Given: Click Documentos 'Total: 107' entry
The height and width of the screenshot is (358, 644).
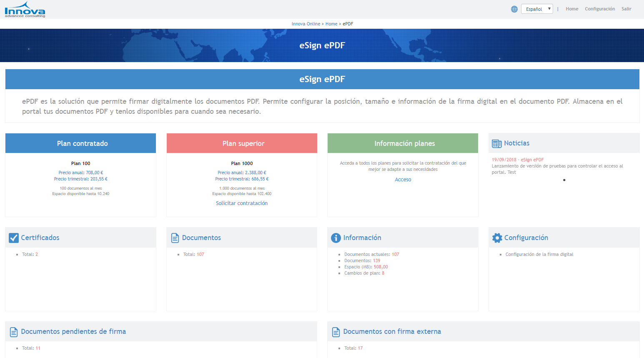Looking at the screenshot, I should (194, 254).
